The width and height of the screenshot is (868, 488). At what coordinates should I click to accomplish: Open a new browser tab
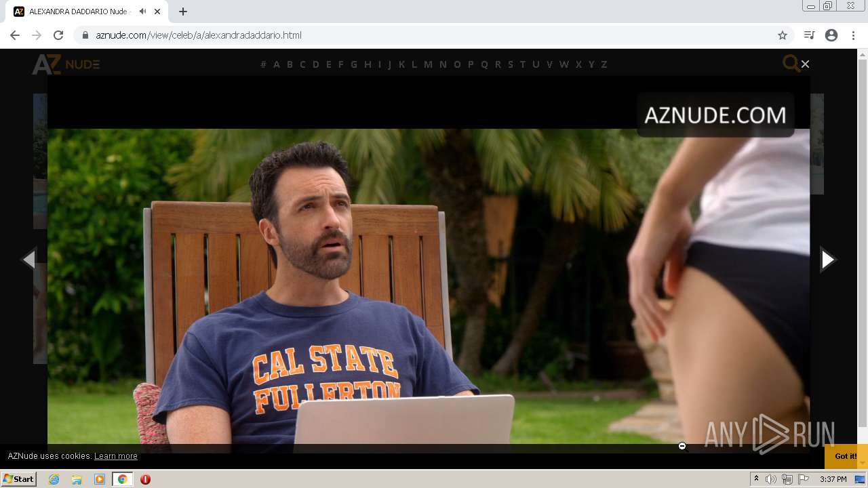(x=183, y=12)
